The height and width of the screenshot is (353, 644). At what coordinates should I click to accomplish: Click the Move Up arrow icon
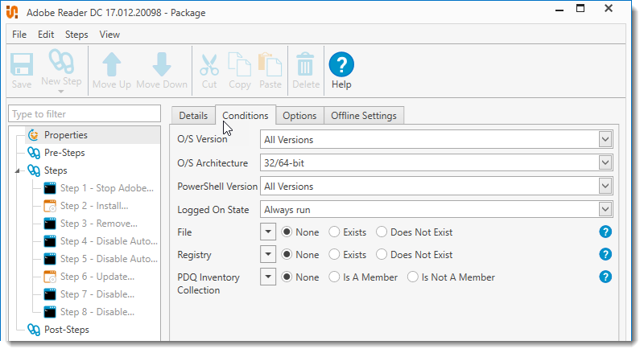111,65
